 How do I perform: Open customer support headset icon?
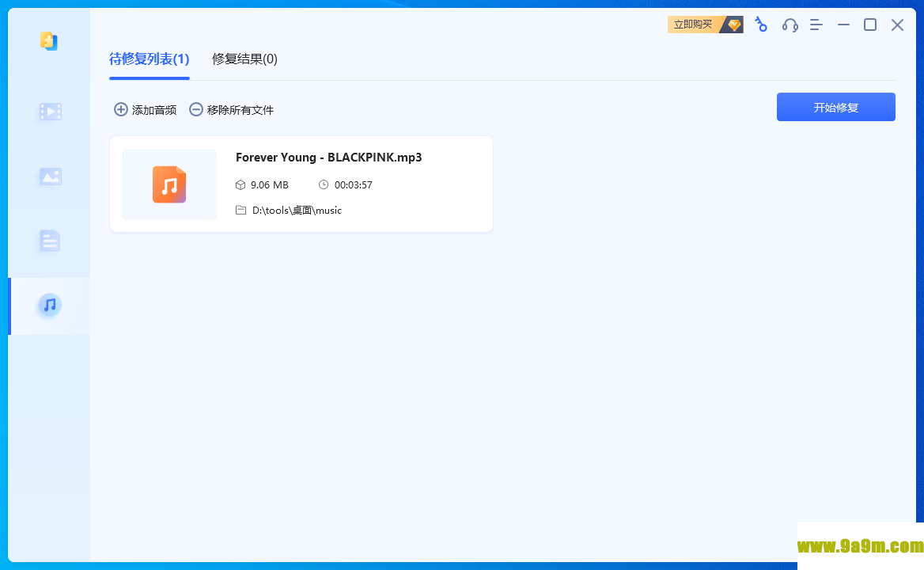click(790, 25)
